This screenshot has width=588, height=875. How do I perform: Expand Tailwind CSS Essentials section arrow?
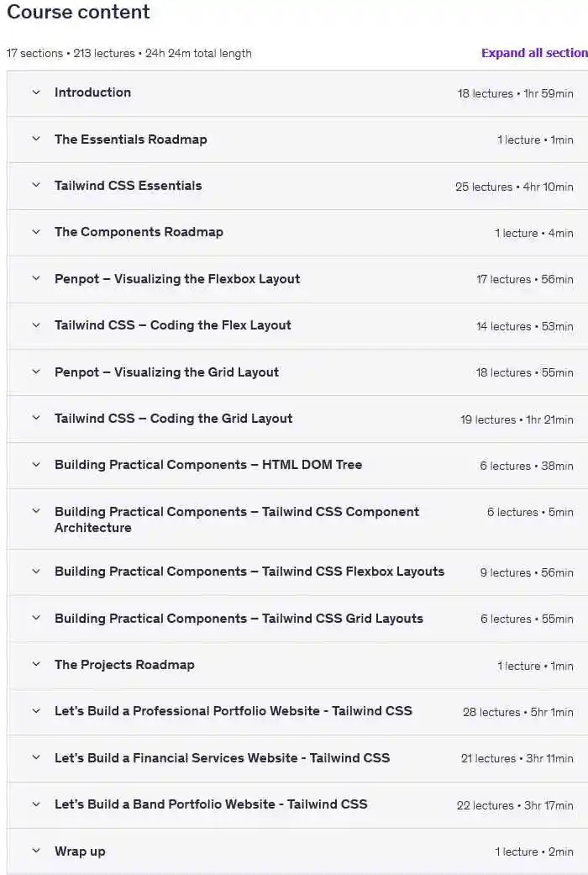click(x=35, y=186)
